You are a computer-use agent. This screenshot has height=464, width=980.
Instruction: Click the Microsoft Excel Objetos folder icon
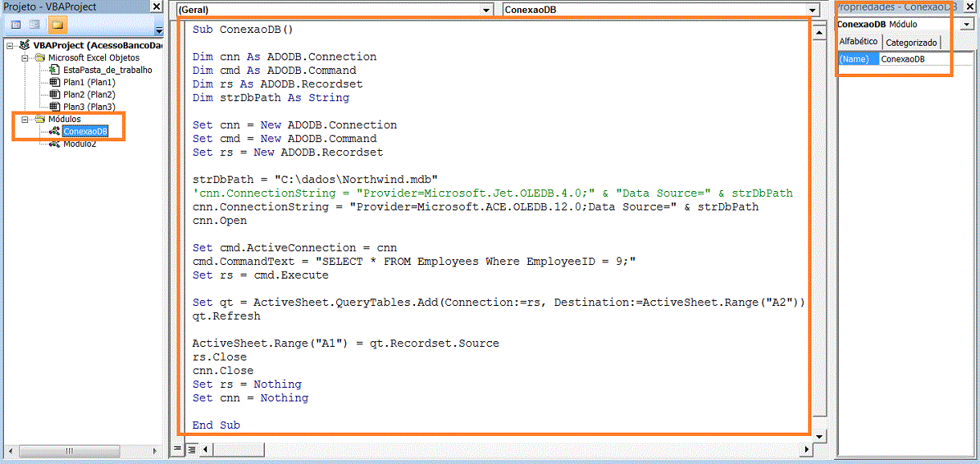39,58
